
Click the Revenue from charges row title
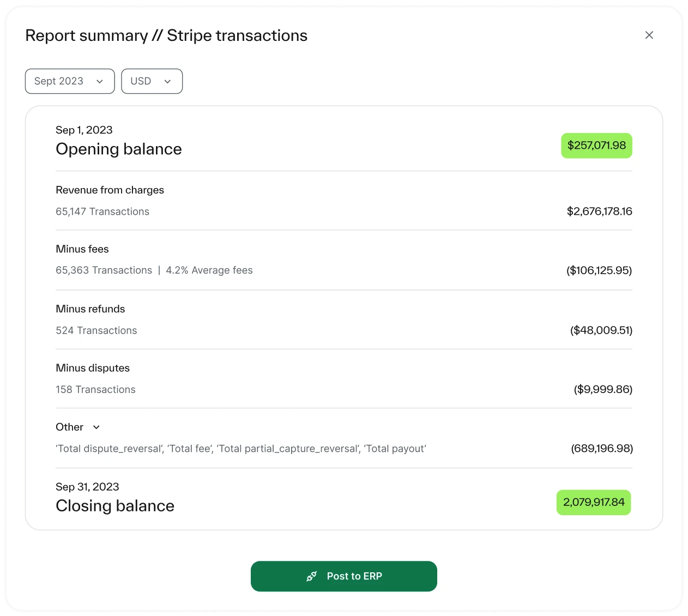pyautogui.click(x=110, y=190)
